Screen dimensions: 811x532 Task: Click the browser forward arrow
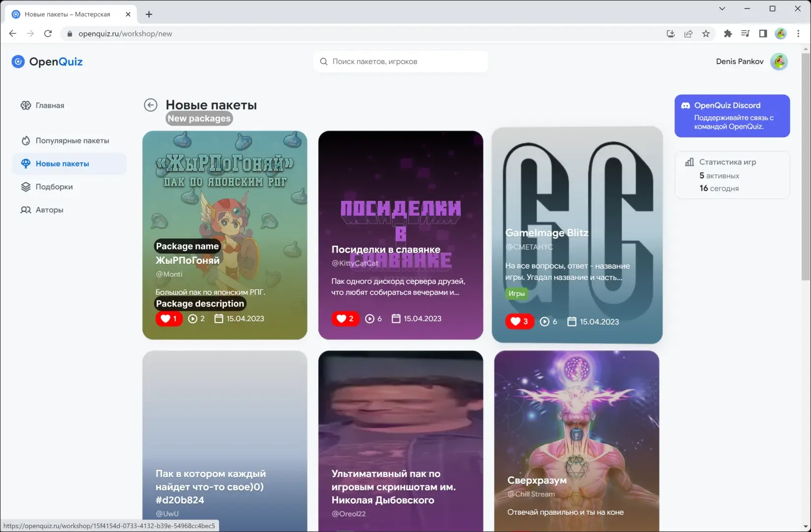pos(31,33)
